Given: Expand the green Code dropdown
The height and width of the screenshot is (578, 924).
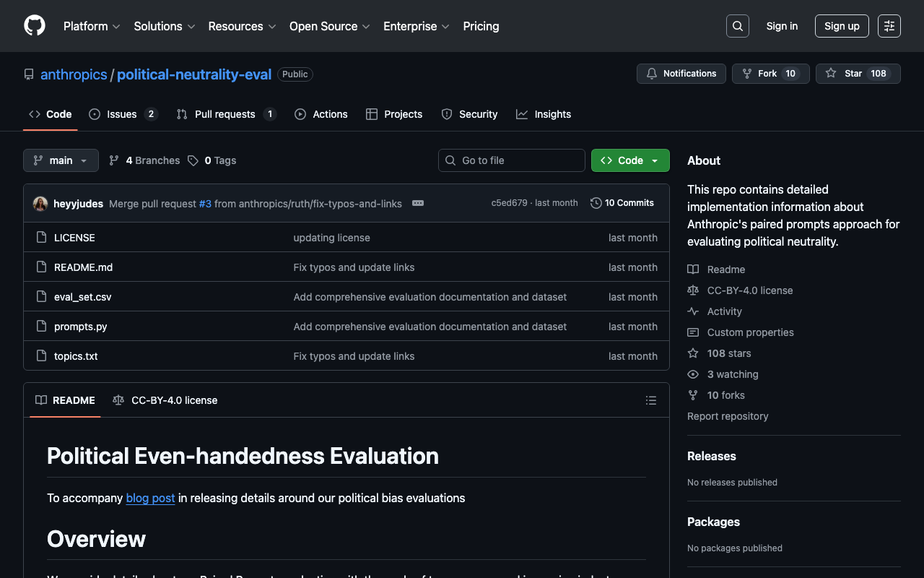Looking at the screenshot, I should coord(629,160).
